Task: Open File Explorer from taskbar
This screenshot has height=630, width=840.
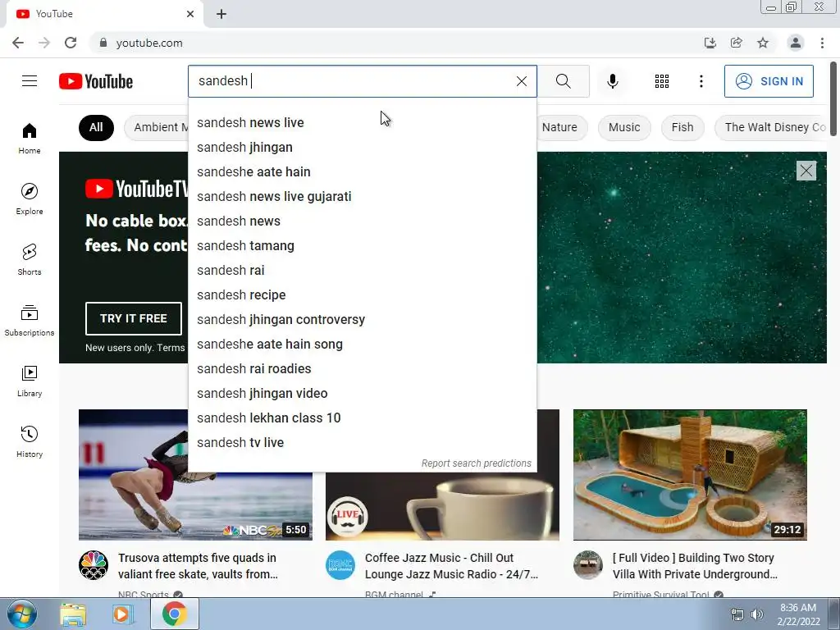Action: point(73,614)
